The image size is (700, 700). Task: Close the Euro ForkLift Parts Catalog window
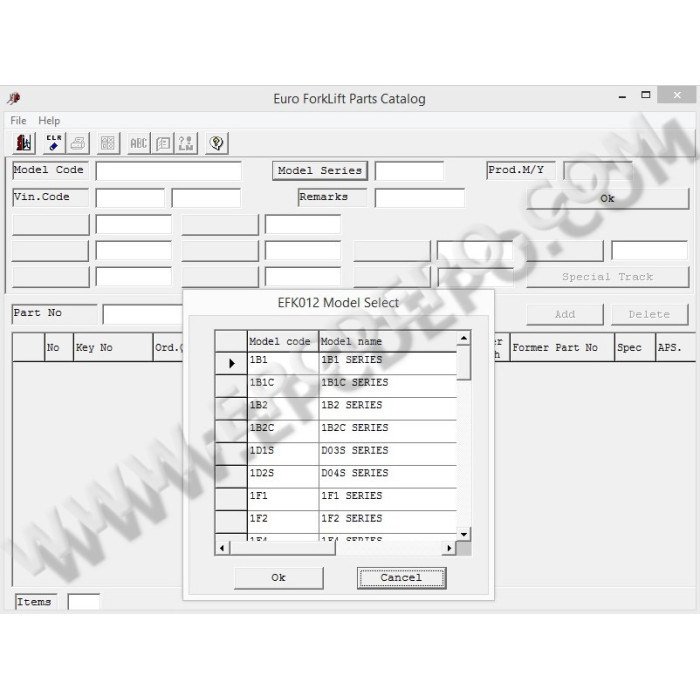point(677,95)
